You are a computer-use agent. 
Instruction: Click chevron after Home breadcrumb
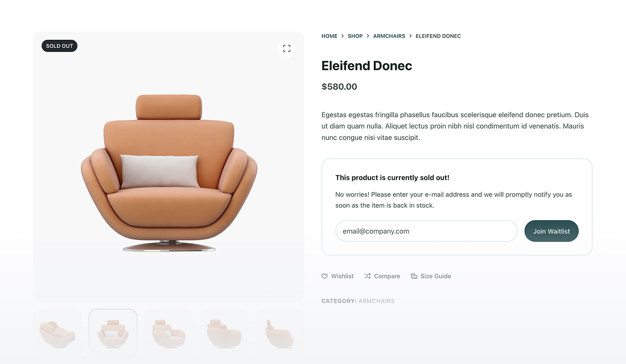(343, 36)
